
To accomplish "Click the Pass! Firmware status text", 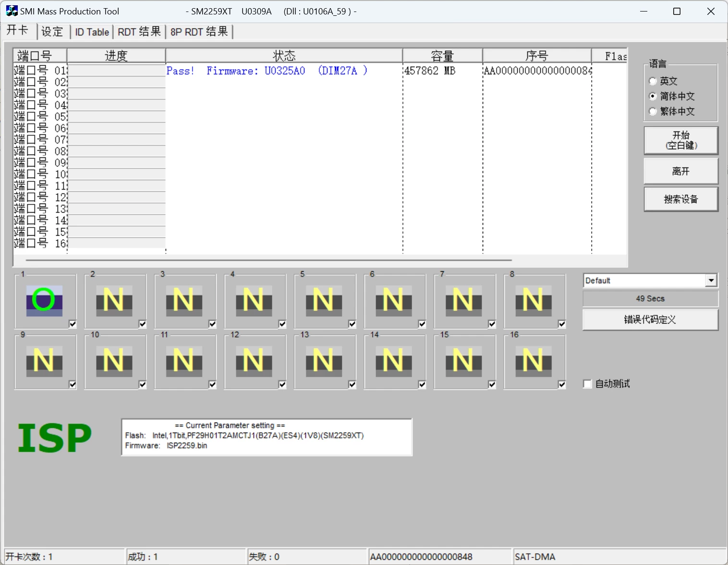I will 267,71.
